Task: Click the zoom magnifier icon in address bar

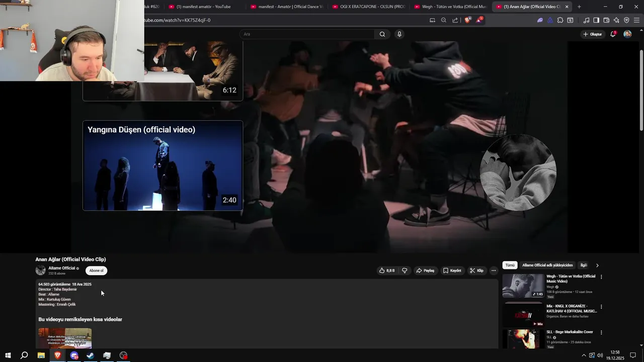Action: click(444, 20)
